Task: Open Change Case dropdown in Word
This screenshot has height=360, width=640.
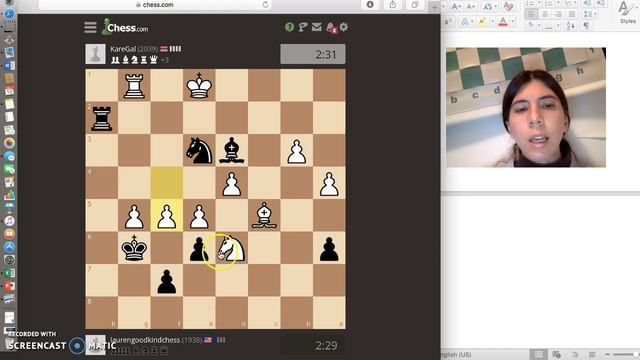Action: click(490, 6)
